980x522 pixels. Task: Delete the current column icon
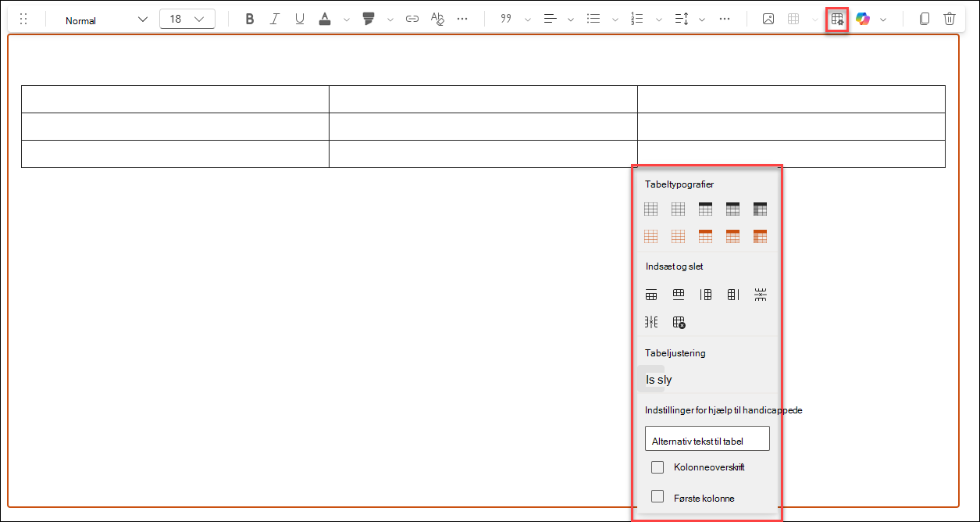651,322
